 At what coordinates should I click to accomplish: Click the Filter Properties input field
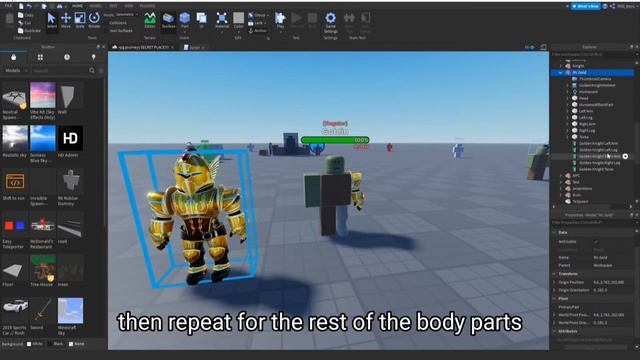pos(590,222)
